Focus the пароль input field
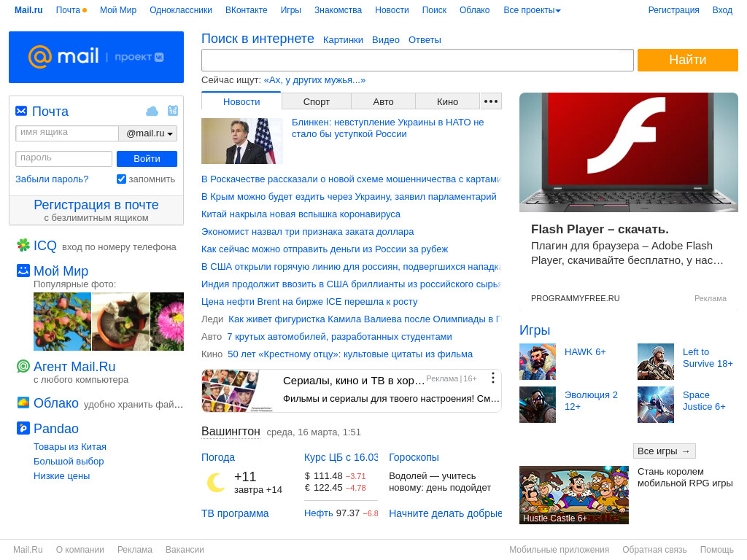Viewport: 747px width, 560px height. 64,158
